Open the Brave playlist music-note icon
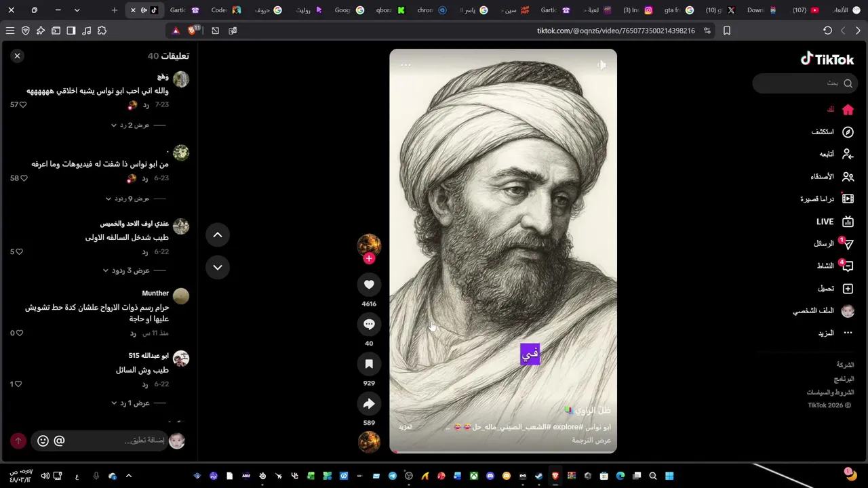Image resolution: width=868 pixels, height=488 pixels. pos(87,30)
